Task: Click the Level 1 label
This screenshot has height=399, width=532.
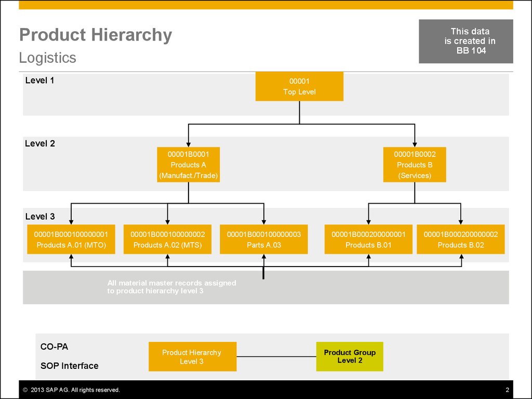Action: [39, 81]
